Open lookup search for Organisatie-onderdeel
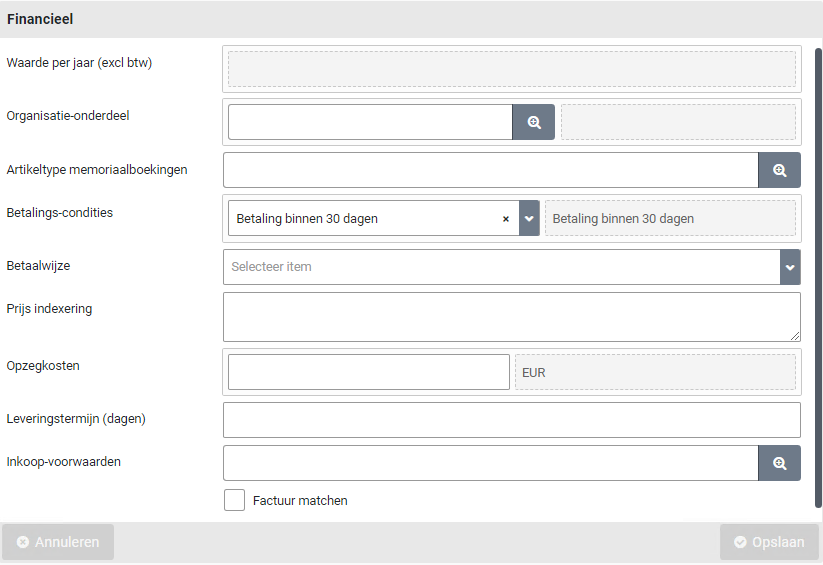 pos(533,122)
